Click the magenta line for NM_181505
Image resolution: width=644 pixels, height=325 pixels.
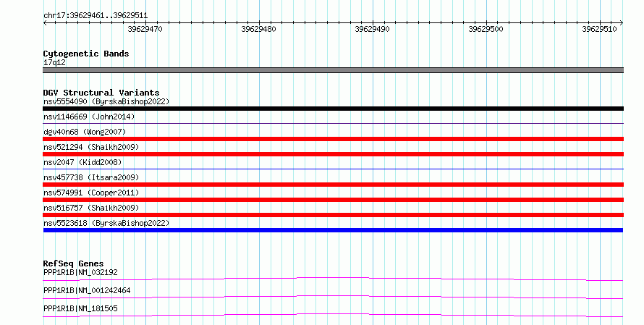pos(333,315)
